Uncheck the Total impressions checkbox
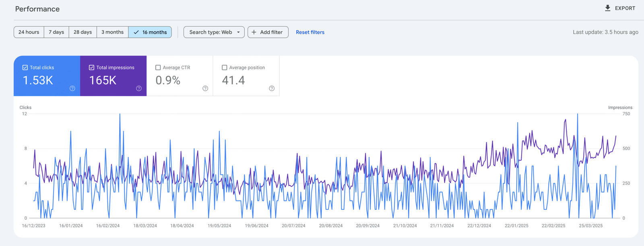 pos(91,68)
